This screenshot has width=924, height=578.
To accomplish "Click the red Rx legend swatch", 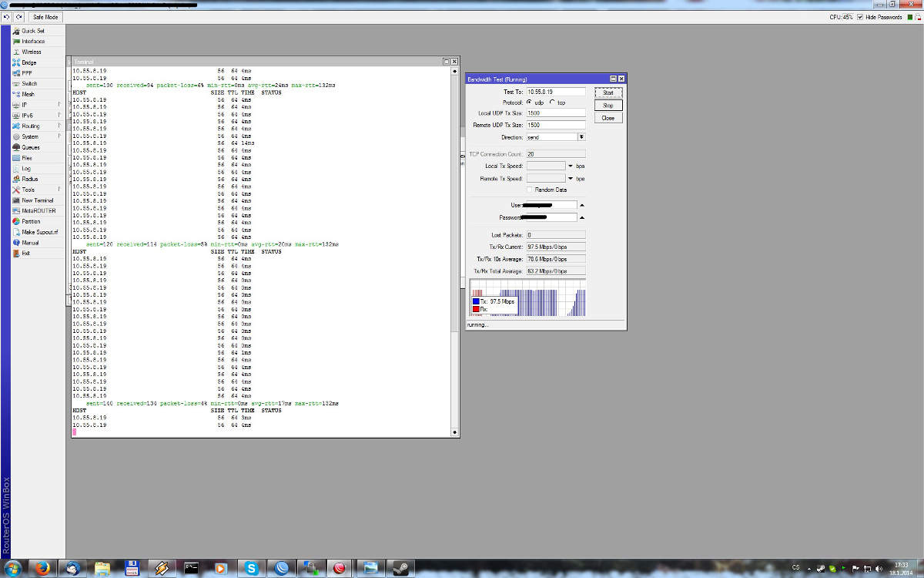I will tap(476, 309).
